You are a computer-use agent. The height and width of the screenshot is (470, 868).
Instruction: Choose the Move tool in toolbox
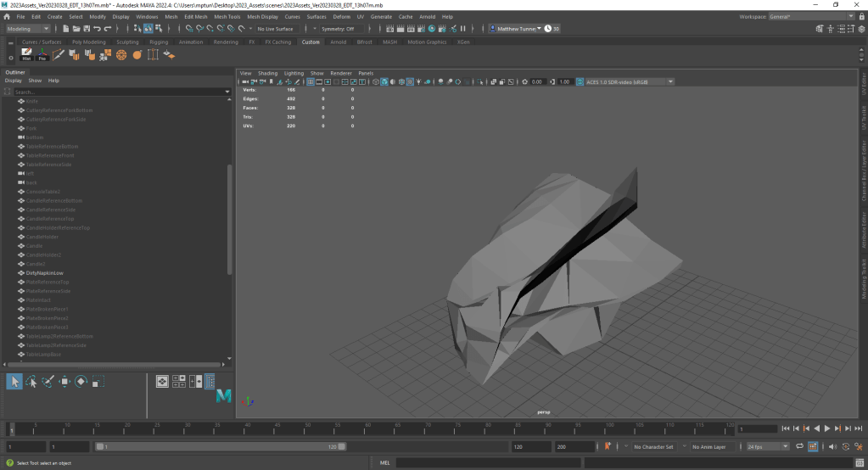64,382
